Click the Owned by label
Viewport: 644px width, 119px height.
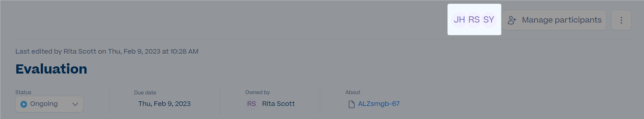(x=257, y=93)
